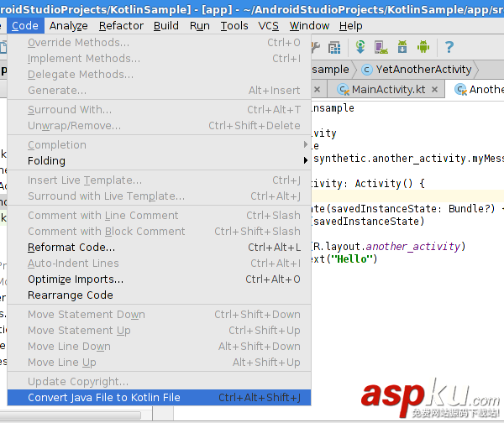Click the wrench settings toolbar icon
The width and height of the screenshot is (504, 423).
click(x=316, y=48)
